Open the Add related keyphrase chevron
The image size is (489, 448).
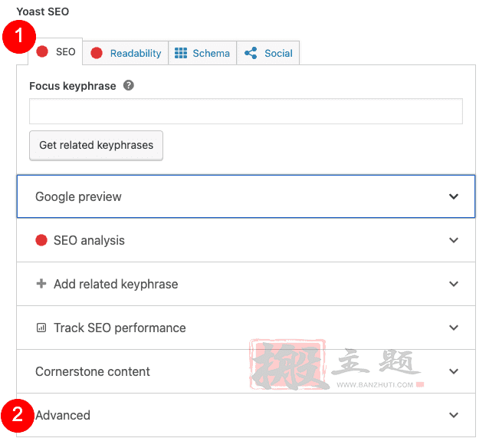(x=454, y=284)
